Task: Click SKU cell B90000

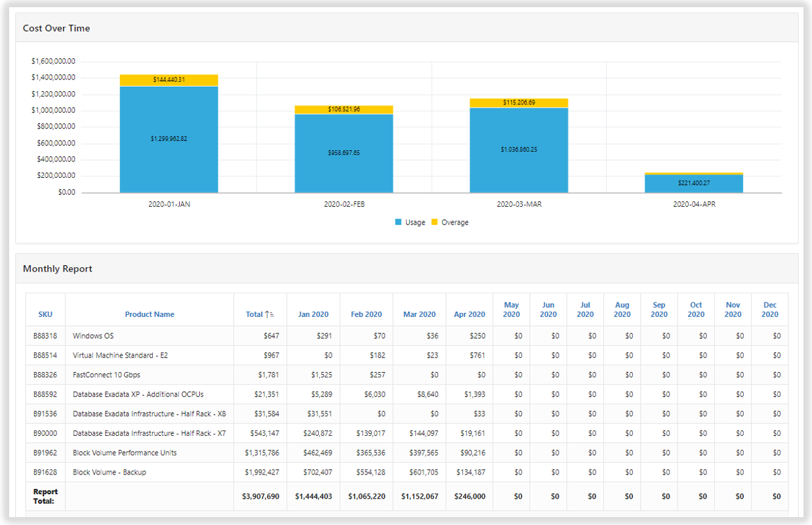Action: tap(45, 433)
